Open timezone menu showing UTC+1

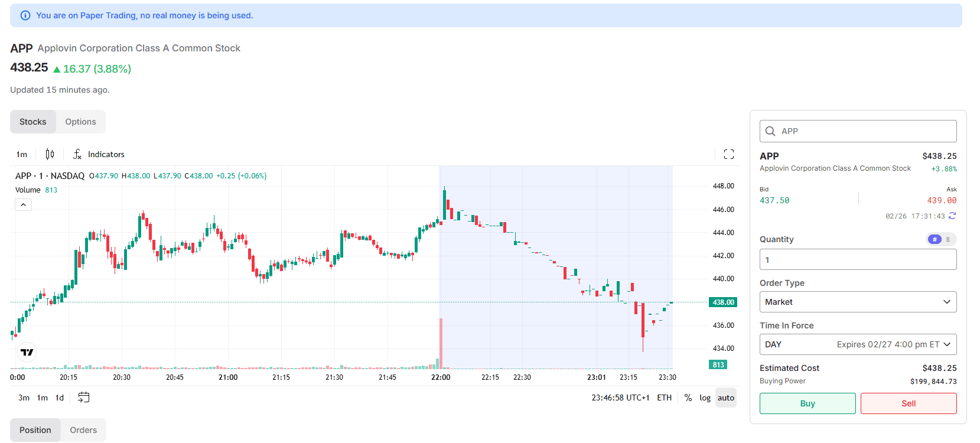[x=621, y=398]
